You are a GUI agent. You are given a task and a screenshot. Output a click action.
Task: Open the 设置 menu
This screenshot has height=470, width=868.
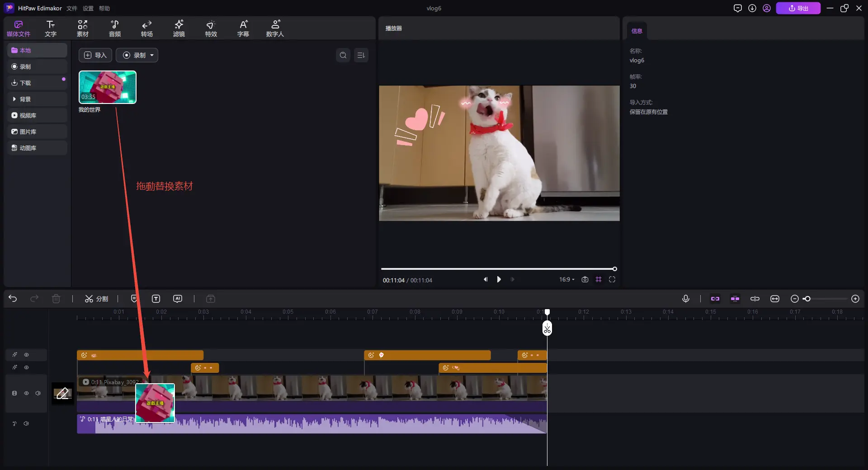pos(88,8)
